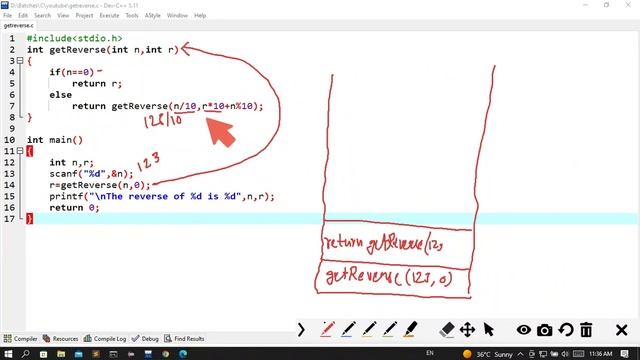Screen dimensions: 640x360
Task: Select the getreverse.c file tab
Action: coord(18,25)
